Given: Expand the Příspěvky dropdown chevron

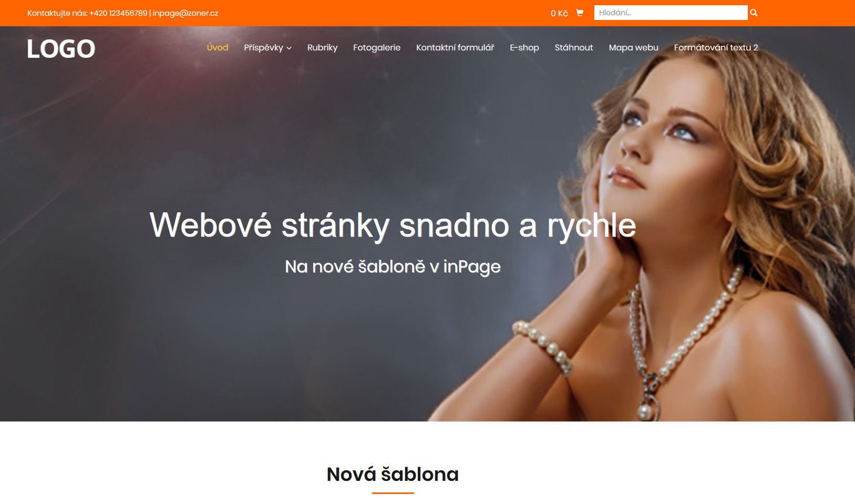Looking at the screenshot, I should 289,48.
